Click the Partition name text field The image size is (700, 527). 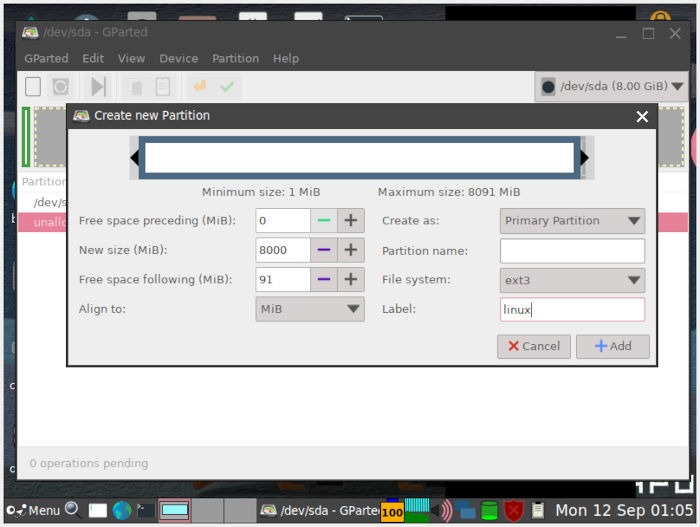pos(572,251)
